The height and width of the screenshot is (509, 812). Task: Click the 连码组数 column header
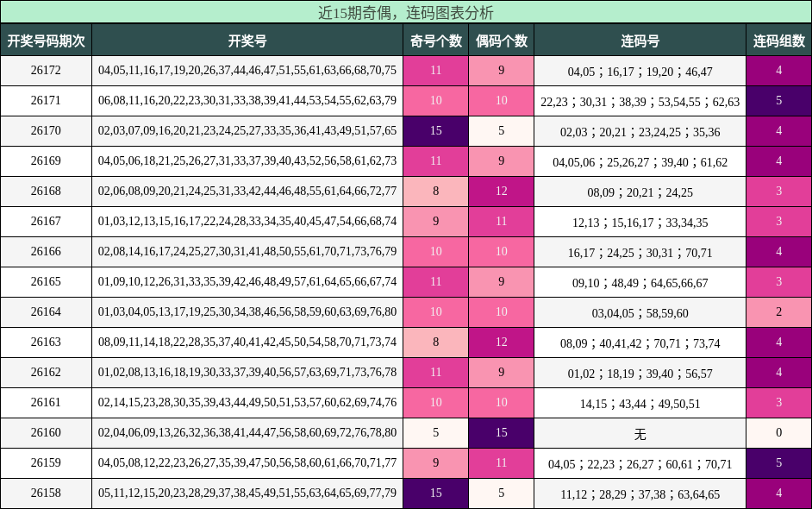[779, 41]
